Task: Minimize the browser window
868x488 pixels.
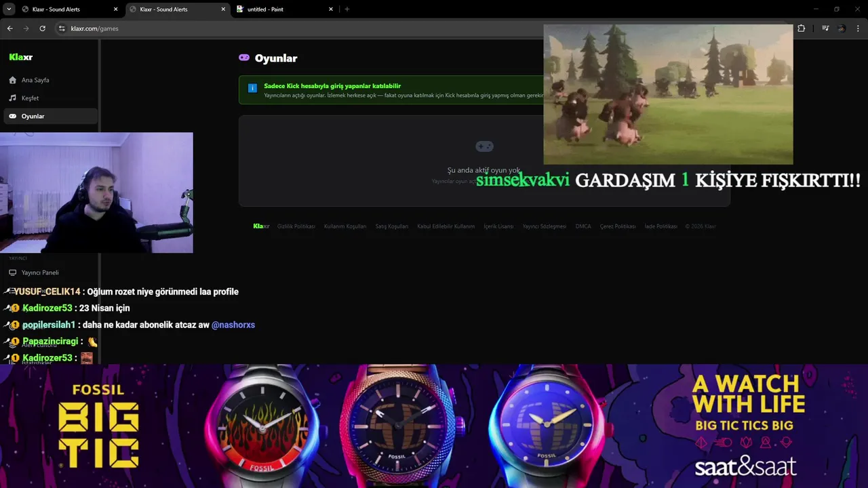Action: 816,9
